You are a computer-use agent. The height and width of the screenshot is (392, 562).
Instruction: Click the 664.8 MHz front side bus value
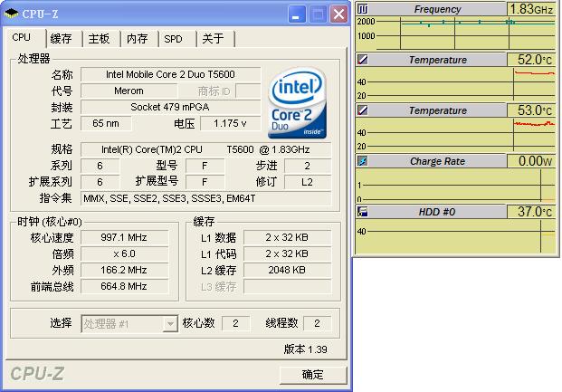pos(124,287)
